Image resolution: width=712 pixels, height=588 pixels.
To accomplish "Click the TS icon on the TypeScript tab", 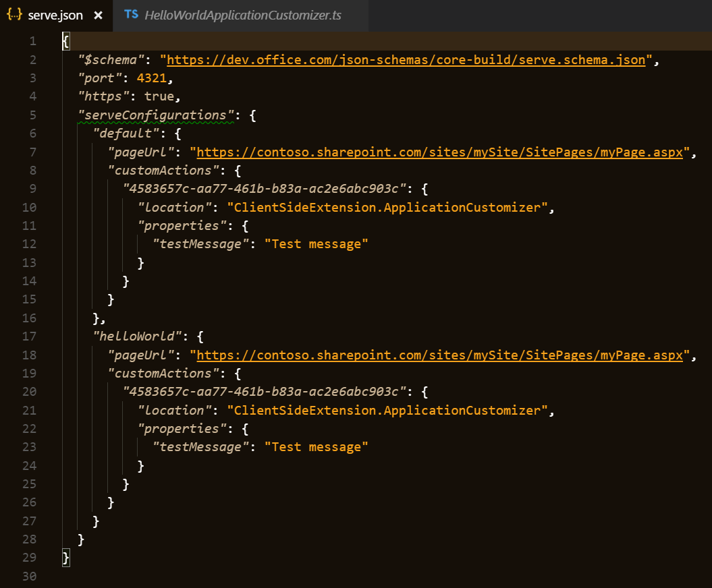I will [x=131, y=13].
